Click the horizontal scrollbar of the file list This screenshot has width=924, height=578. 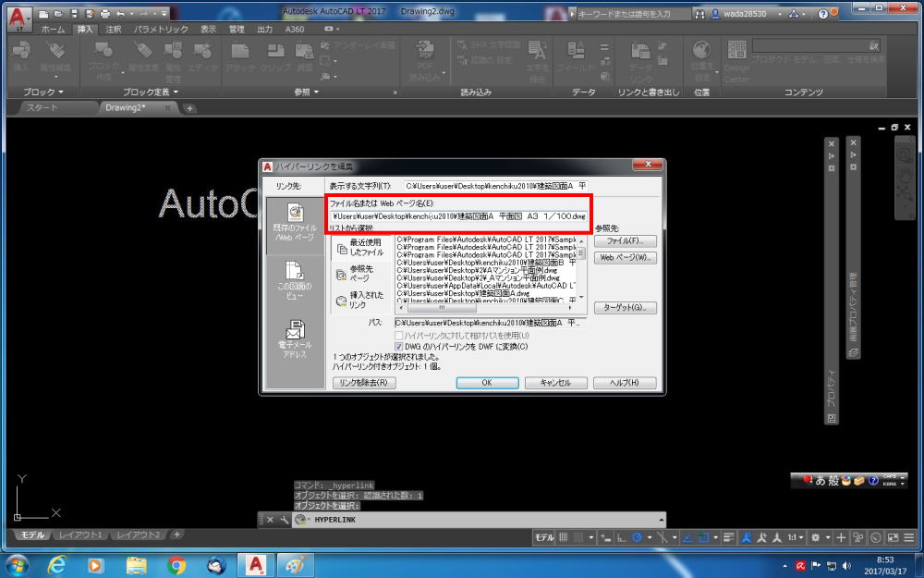[x=486, y=308]
